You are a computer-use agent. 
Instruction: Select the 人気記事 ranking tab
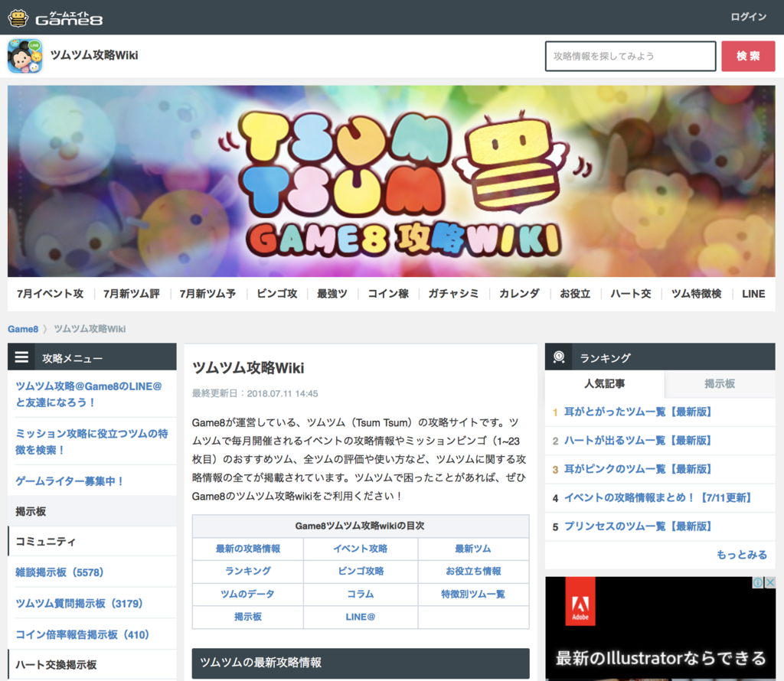(605, 383)
